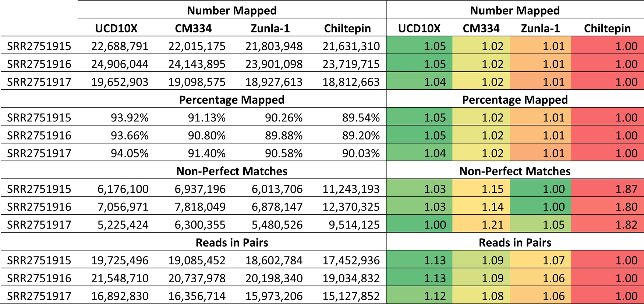The image size is (644, 304).
Task: Select the 5,225,424 cell
Action: pos(123,225)
